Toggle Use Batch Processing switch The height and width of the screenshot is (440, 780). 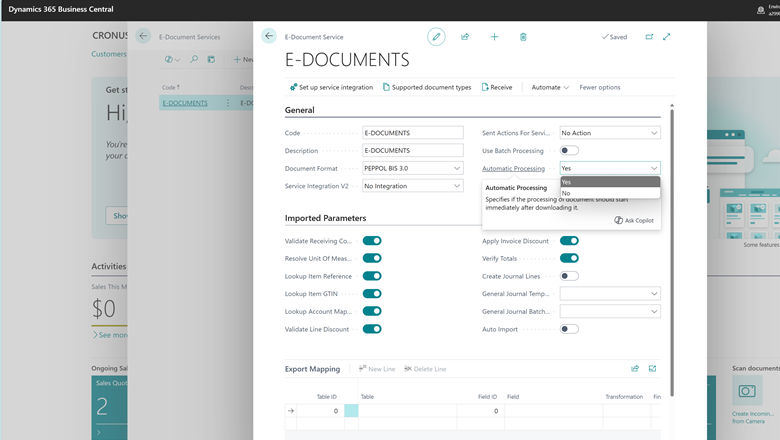(569, 151)
